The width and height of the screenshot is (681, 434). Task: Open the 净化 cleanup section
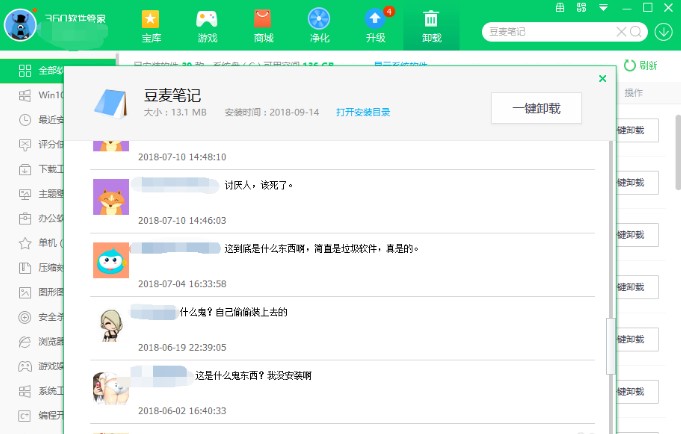coord(319,25)
